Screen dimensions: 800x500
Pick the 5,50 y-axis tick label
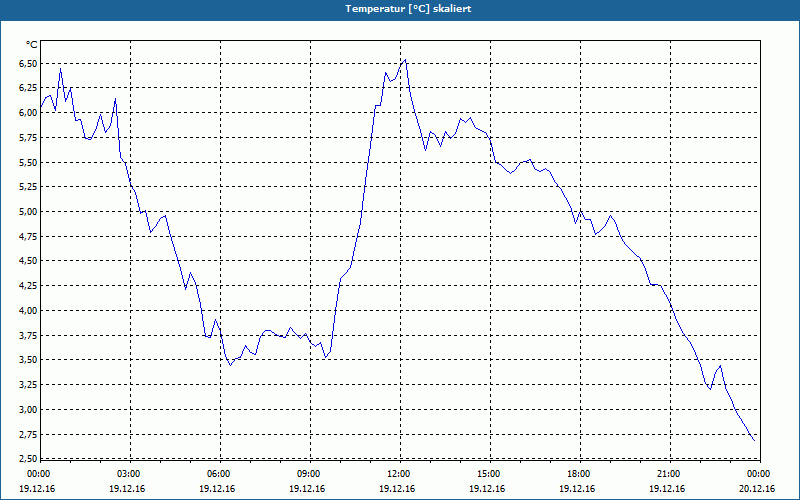[28, 163]
